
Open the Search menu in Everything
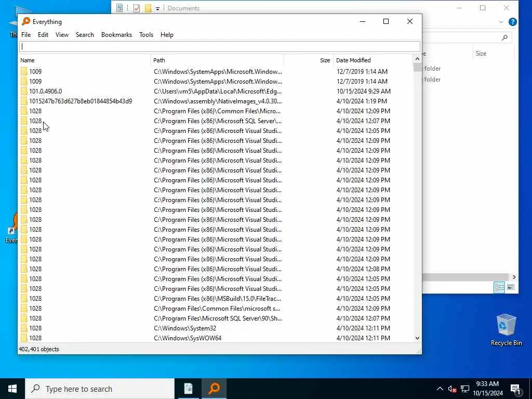click(85, 35)
